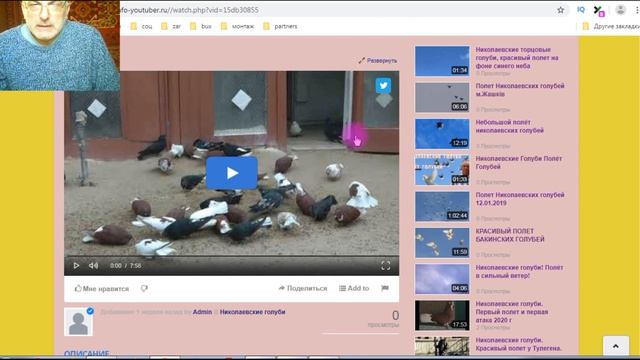Open thumbnail of the 06:06 video
640x360 pixels.
pyautogui.click(x=442, y=98)
